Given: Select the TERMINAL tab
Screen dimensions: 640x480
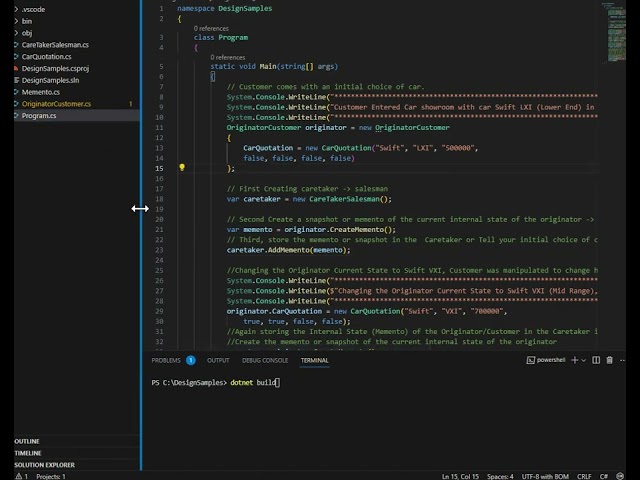Looking at the screenshot, I should point(314,360).
